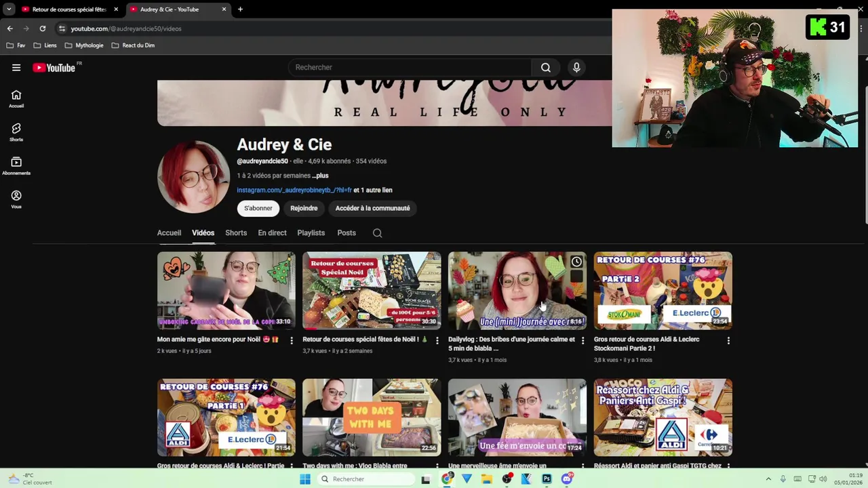Open Accueil in the left sidebar

point(16,99)
